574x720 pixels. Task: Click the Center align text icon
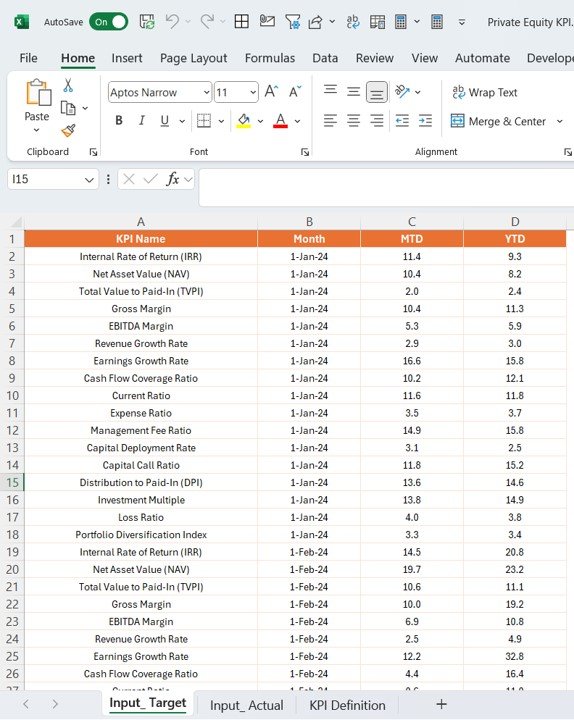coord(353,121)
